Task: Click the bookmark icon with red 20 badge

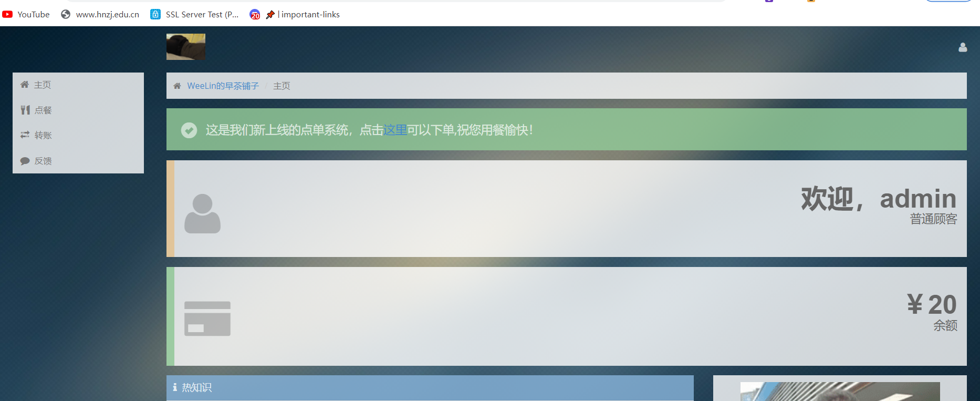Action: tap(255, 15)
